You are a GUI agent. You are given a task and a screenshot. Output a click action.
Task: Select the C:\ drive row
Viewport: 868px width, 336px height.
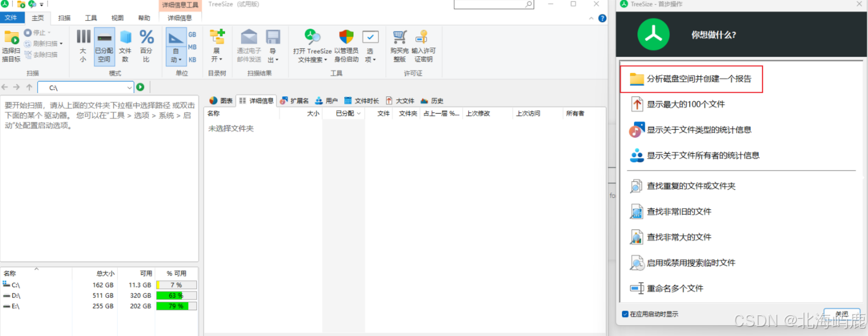point(99,284)
